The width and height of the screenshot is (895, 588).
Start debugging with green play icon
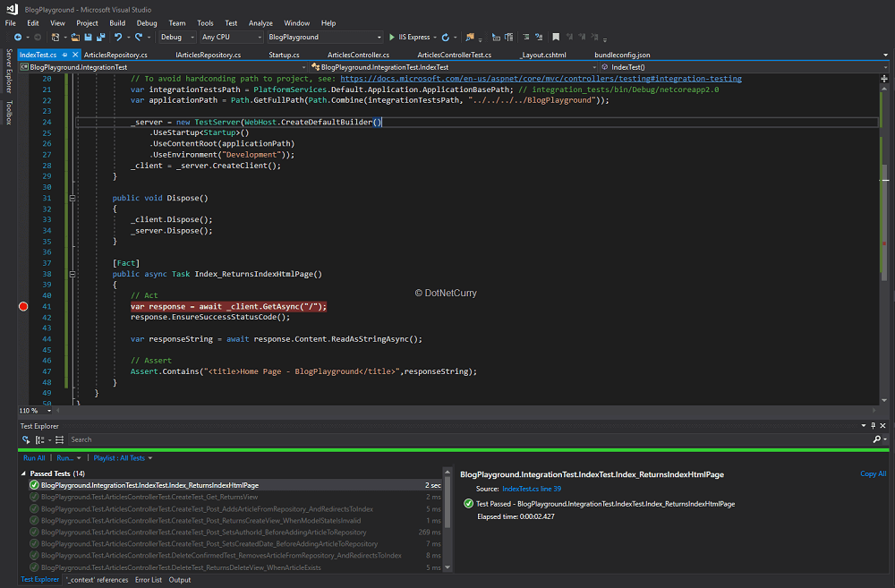pyautogui.click(x=392, y=37)
